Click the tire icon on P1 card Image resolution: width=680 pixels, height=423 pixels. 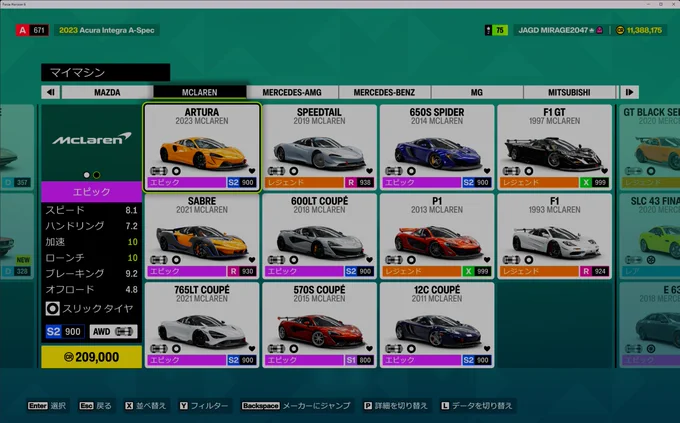(411, 260)
